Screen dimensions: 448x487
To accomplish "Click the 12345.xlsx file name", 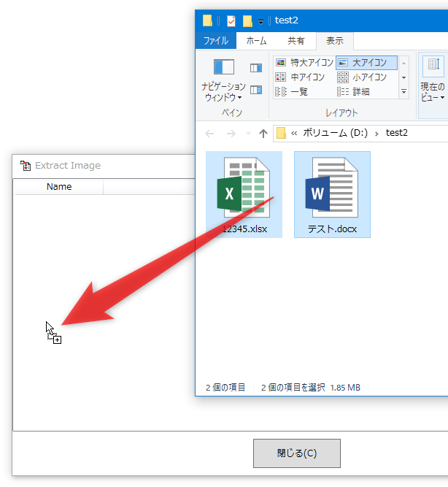I will (244, 229).
